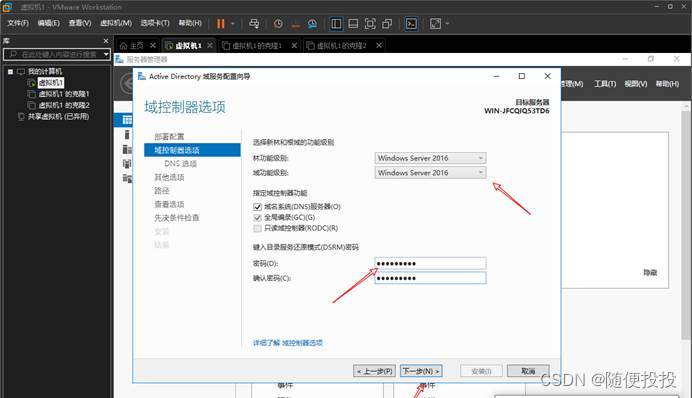
Task: Select DNS 选项 wizard step
Action: pos(181,164)
